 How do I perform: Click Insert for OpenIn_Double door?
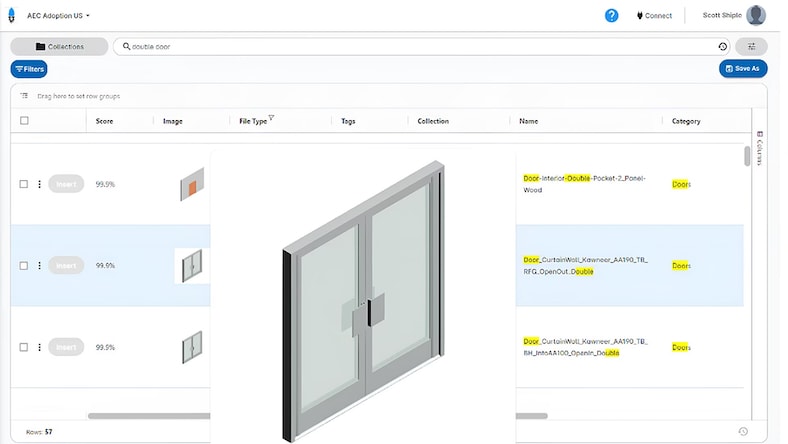66,347
